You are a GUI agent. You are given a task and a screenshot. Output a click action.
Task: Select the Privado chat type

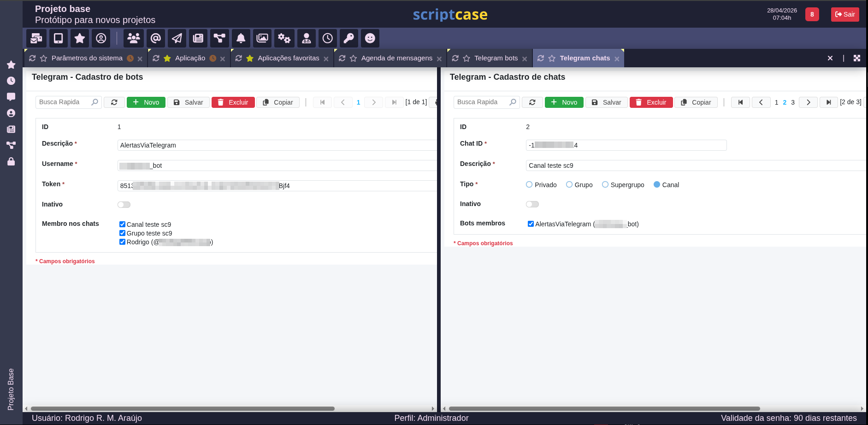pyautogui.click(x=529, y=184)
